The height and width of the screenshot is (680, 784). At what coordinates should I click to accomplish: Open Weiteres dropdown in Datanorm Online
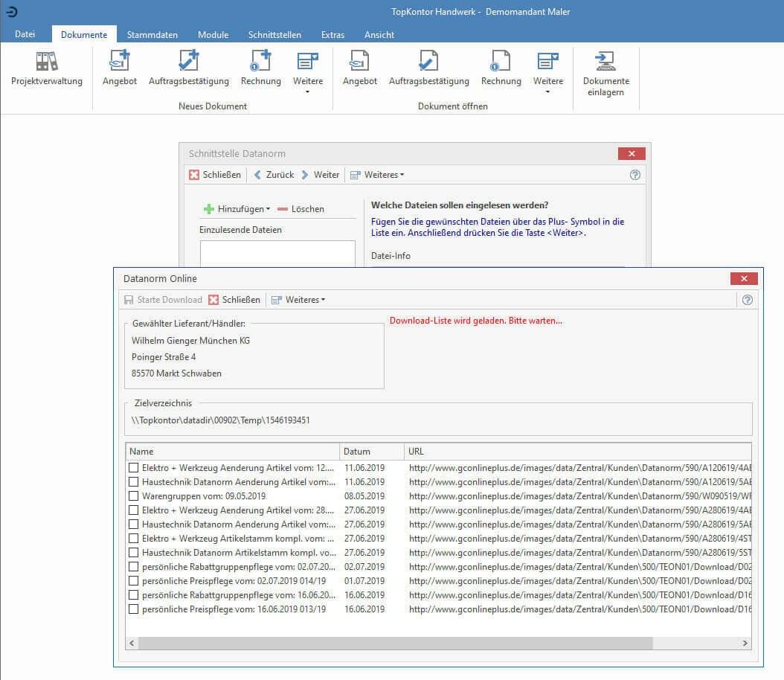click(298, 300)
